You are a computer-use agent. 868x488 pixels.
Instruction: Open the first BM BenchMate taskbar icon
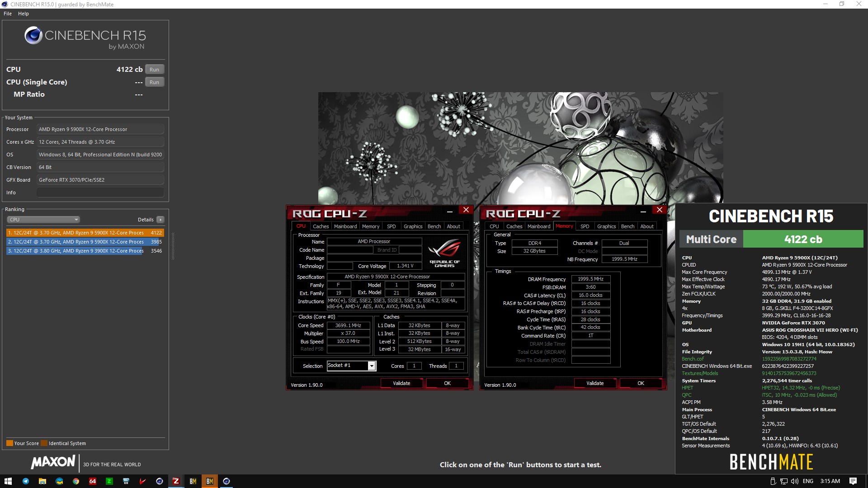coord(193,481)
